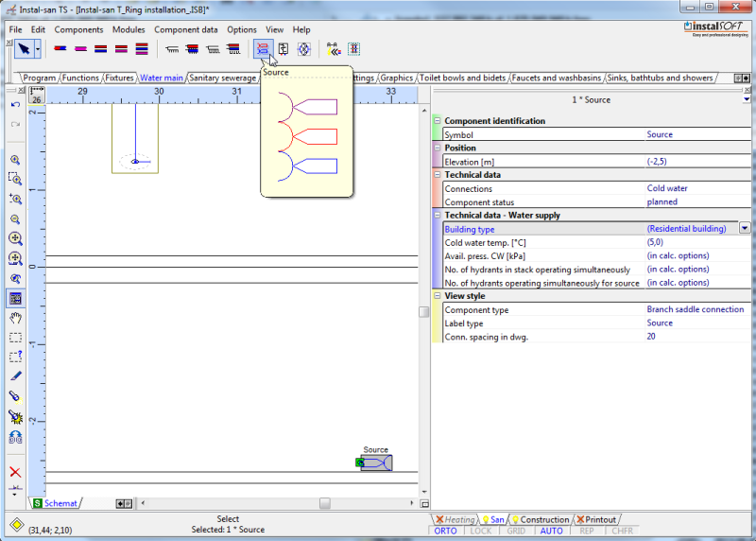Open the arrow tool dropdown
Screen dimensions: 756x541
point(38,49)
